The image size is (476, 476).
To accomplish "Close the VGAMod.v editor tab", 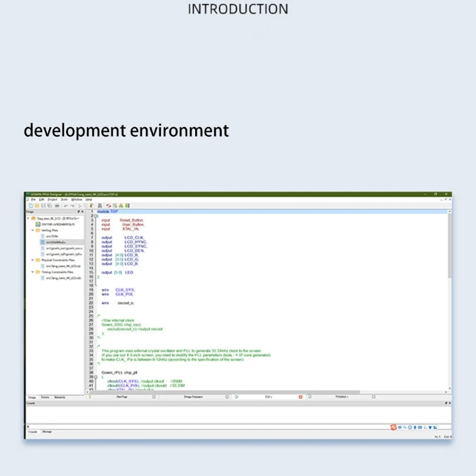I will click(x=374, y=397).
